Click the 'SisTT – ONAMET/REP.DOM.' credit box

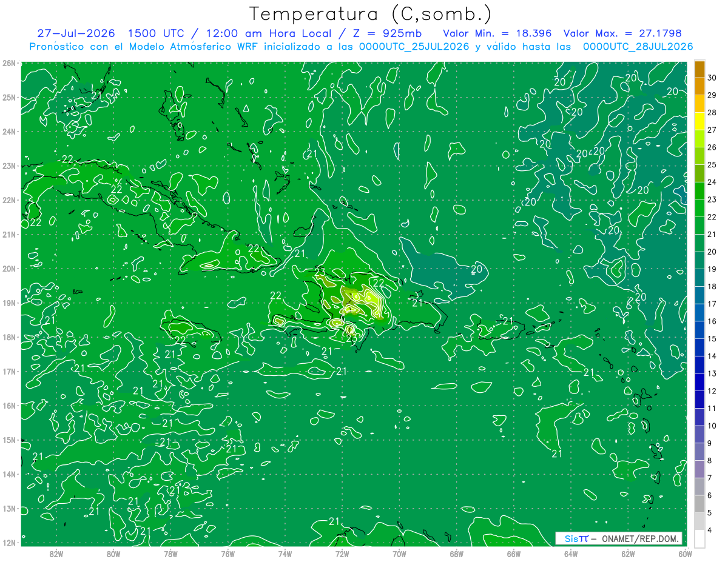click(618, 538)
